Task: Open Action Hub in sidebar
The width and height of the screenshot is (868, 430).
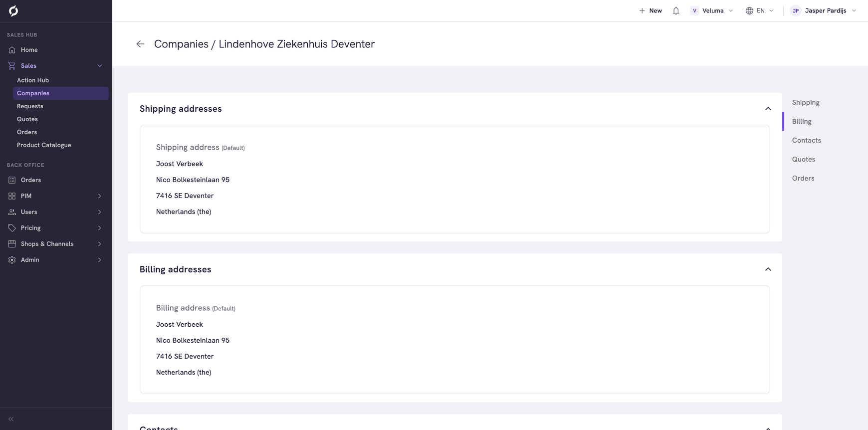Action: coord(33,80)
